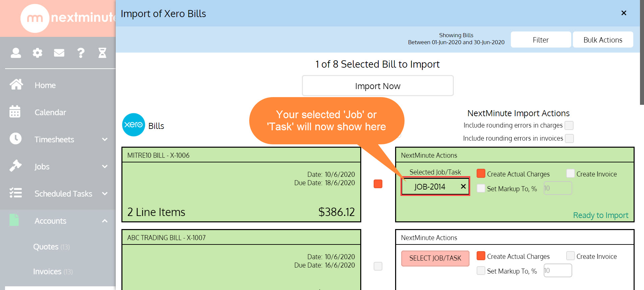Click 'Between 01-Jun-2020 and 30-Jun-2020' date range
Viewport: 644px width, 290px height.
point(456,42)
